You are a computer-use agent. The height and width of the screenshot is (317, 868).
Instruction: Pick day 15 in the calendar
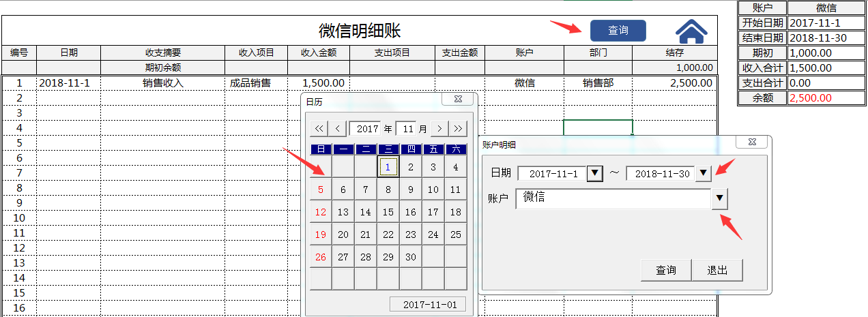(x=388, y=212)
